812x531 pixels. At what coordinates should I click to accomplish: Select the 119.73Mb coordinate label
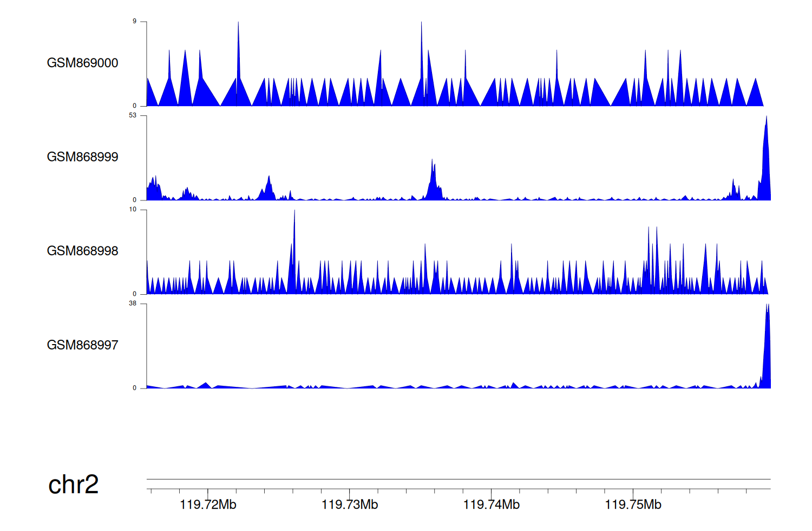click(x=350, y=505)
